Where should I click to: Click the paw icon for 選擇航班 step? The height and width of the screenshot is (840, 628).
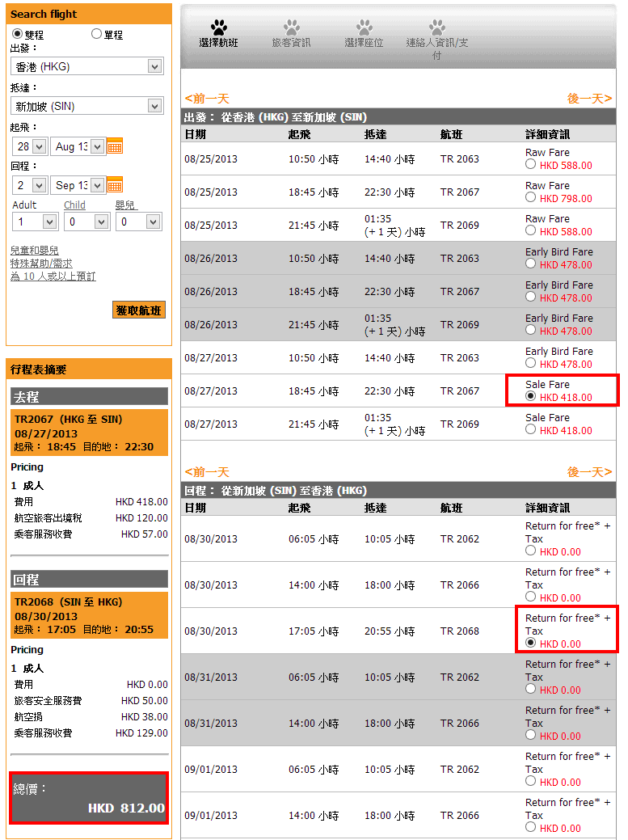pyautogui.click(x=218, y=28)
